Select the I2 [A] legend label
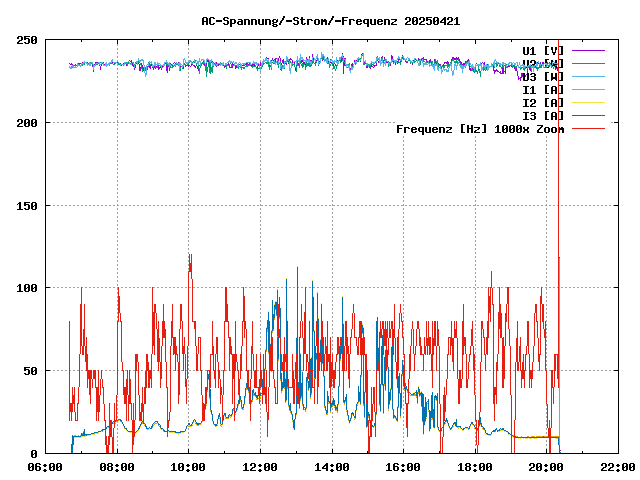Viewport: 640px width, 480px height. pos(543,102)
